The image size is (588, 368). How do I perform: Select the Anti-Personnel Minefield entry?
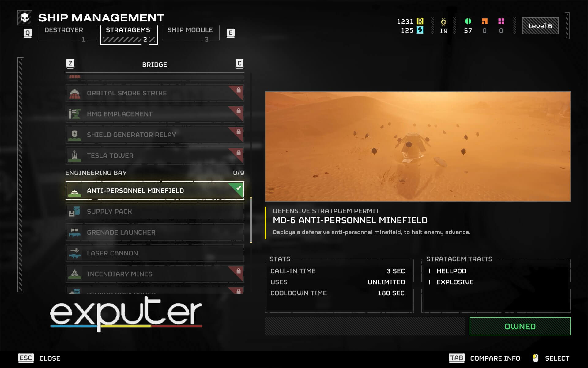pos(155,190)
